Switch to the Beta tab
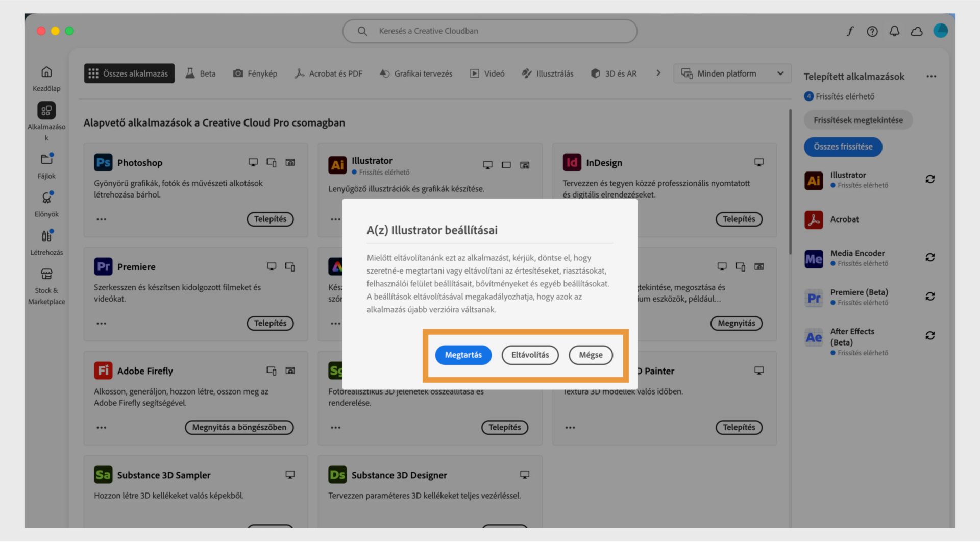This screenshot has width=980, height=542. click(201, 73)
